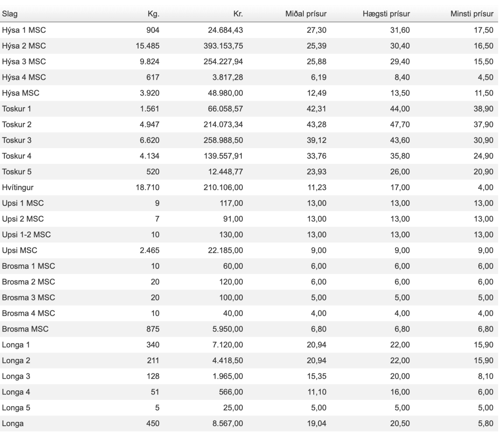Select the Brosma MSC row label
This screenshot has height=432, width=504.
tap(25, 329)
